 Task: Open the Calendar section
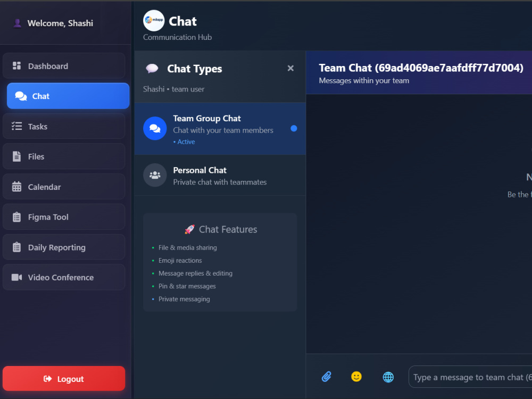pos(64,187)
